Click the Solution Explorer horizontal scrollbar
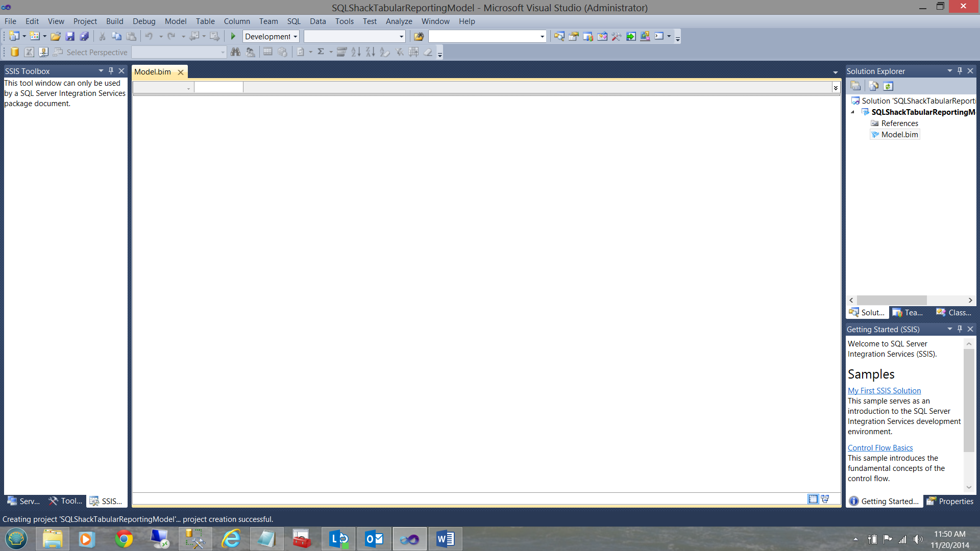This screenshot has height=551, width=980. (891, 300)
